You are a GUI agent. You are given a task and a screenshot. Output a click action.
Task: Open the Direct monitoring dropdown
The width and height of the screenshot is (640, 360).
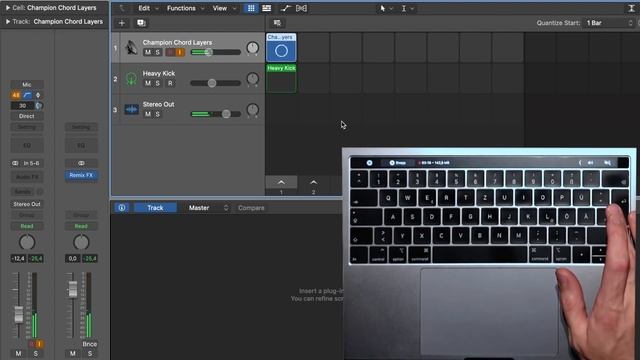pos(27,116)
